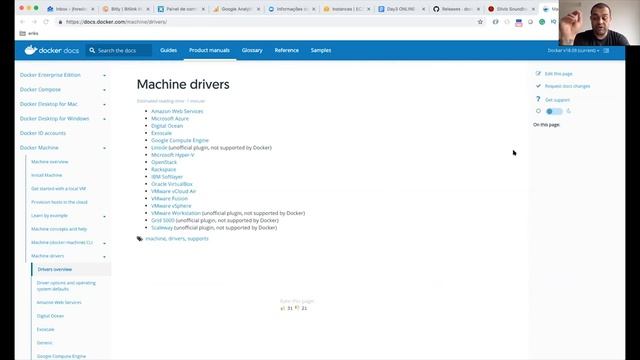Viewport: 640px width, 360px height.
Task: Switch to the Day3 ONLINE browser tab
Action: 402,9
